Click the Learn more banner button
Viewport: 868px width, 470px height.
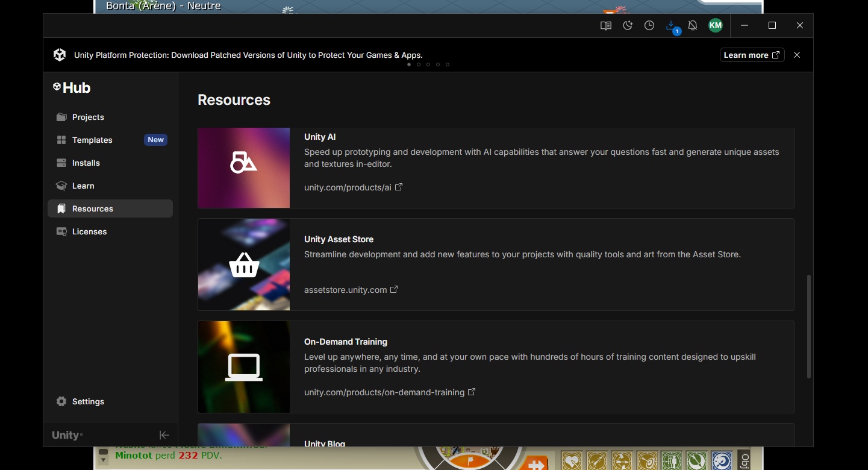tap(752, 55)
